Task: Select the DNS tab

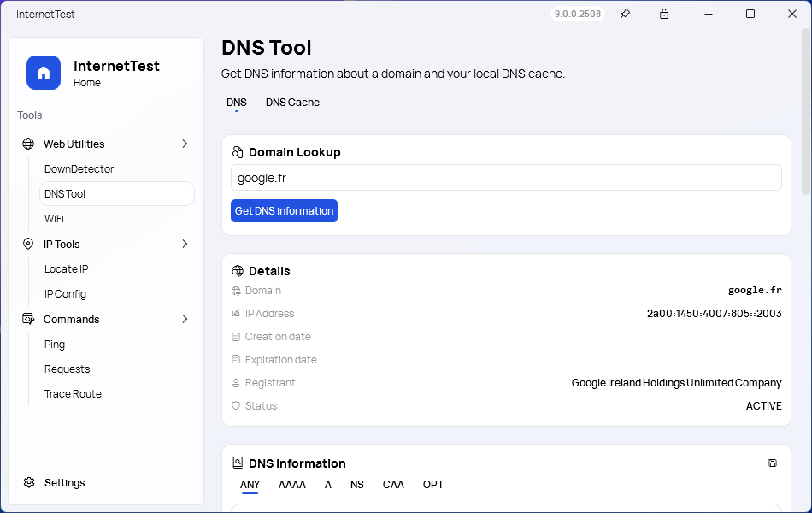Action: tap(237, 103)
